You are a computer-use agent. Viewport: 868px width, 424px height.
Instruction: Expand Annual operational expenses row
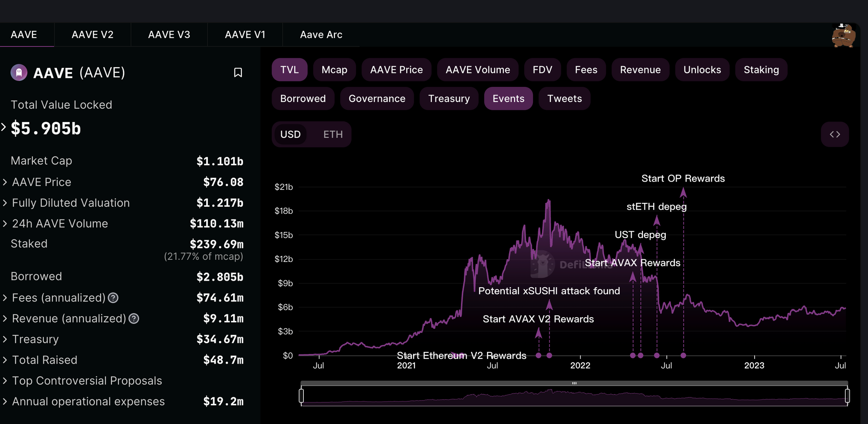click(x=5, y=402)
